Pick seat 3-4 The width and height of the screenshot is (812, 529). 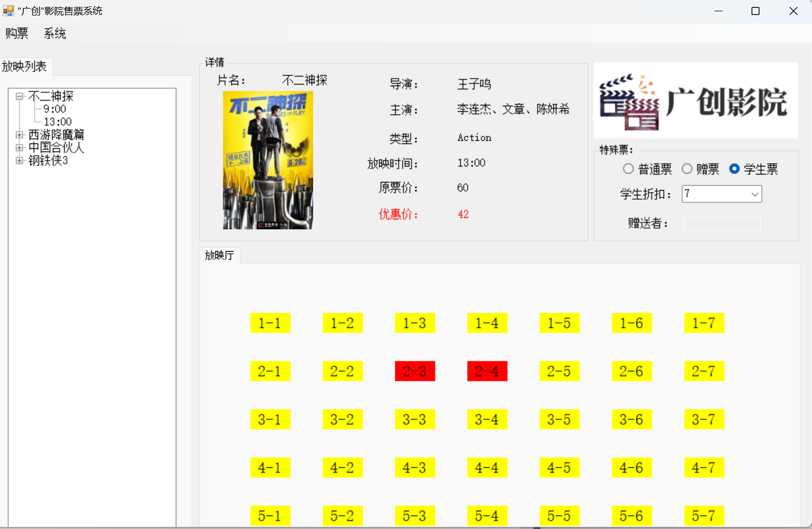(x=487, y=419)
